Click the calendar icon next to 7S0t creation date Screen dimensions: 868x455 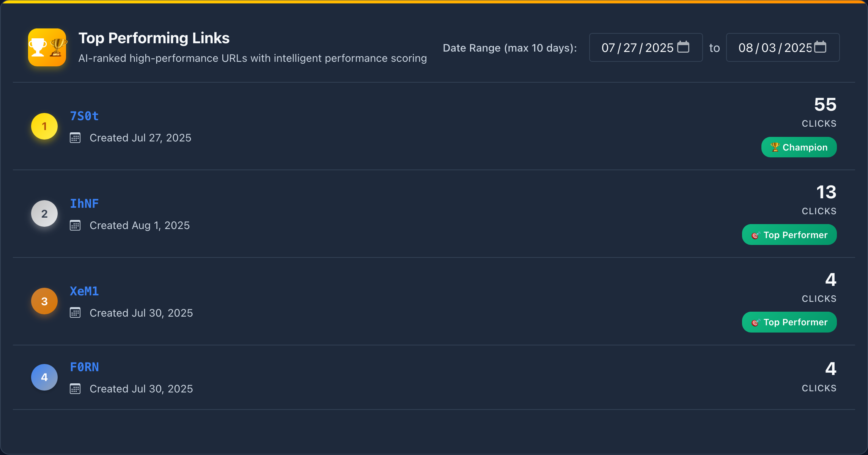click(75, 138)
